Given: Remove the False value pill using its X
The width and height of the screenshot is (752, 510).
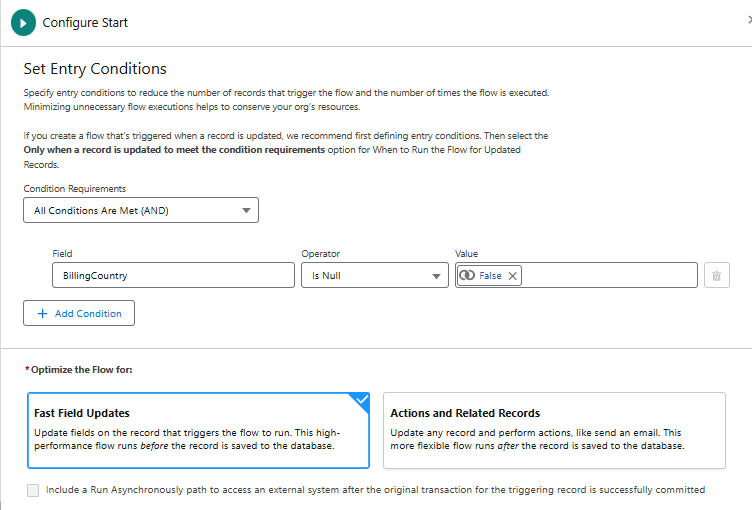Looking at the screenshot, I should (x=513, y=276).
